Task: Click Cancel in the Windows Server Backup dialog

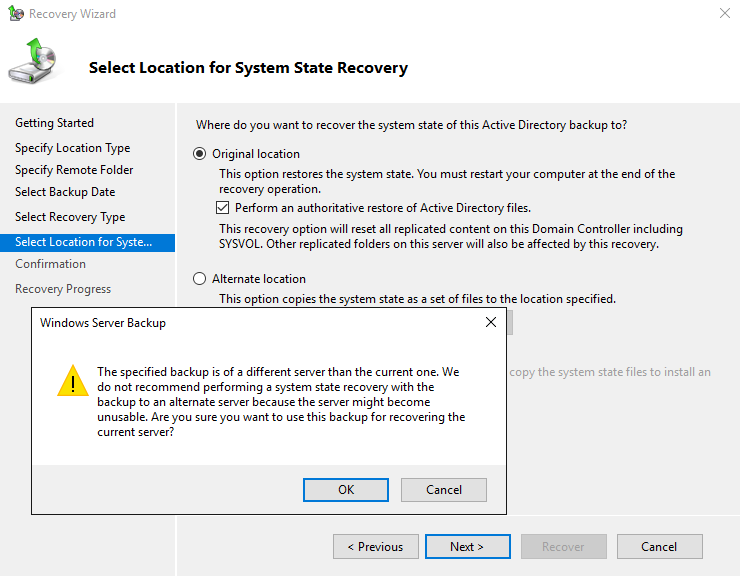Action: coord(443,490)
